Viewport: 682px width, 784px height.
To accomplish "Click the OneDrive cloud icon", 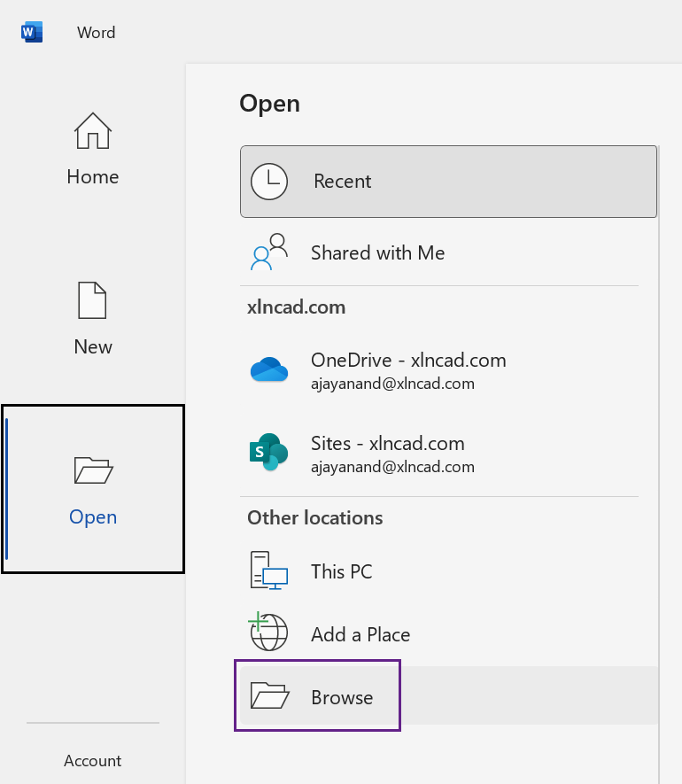I will click(269, 370).
